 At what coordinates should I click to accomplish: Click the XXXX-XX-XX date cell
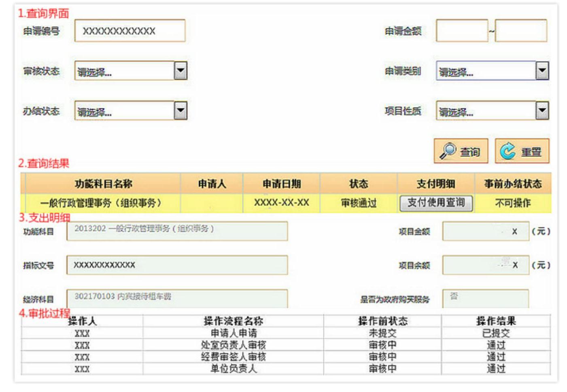(x=282, y=203)
